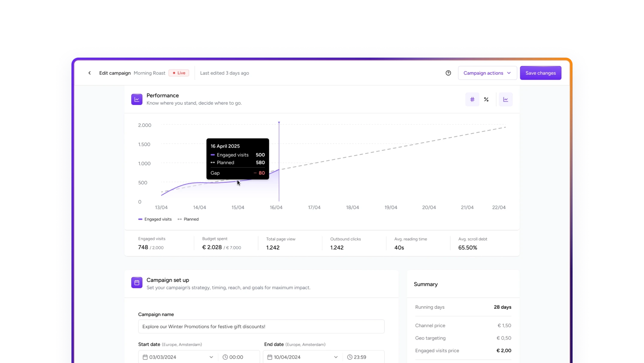Expand the Start date 03/03/2024 dropdown
Screen dimensions: 644x363
tap(211, 357)
